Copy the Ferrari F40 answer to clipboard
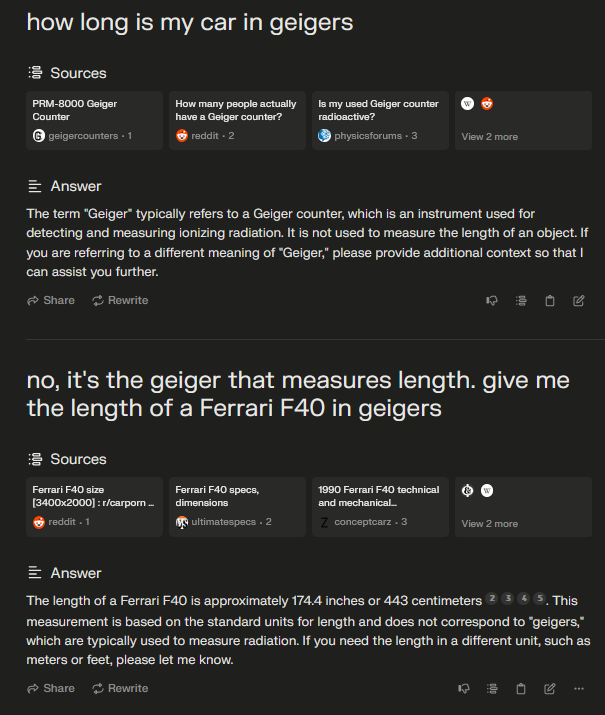The width and height of the screenshot is (605, 715). coord(521,689)
